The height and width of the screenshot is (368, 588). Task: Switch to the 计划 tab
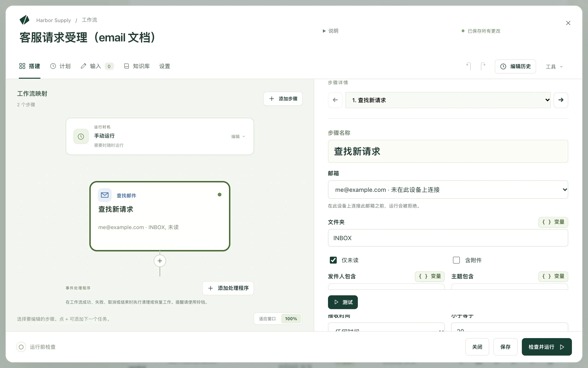point(60,66)
